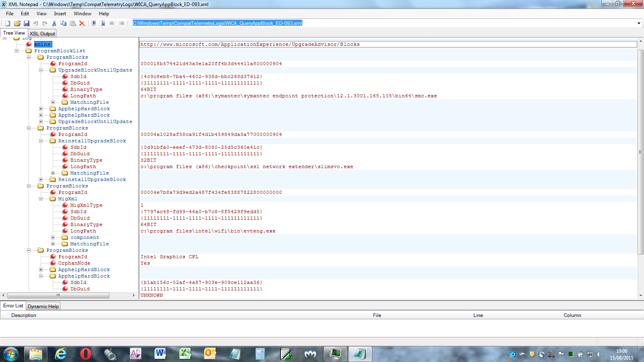Image resolution: width=644 pixels, height=362 pixels.
Task: Save the XML file using toolbar
Action: (x=27, y=23)
